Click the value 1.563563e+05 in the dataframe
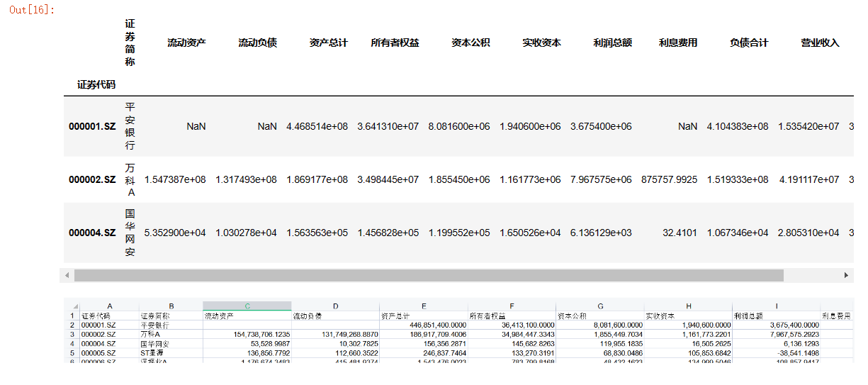This screenshot has height=385, width=868. click(x=317, y=233)
